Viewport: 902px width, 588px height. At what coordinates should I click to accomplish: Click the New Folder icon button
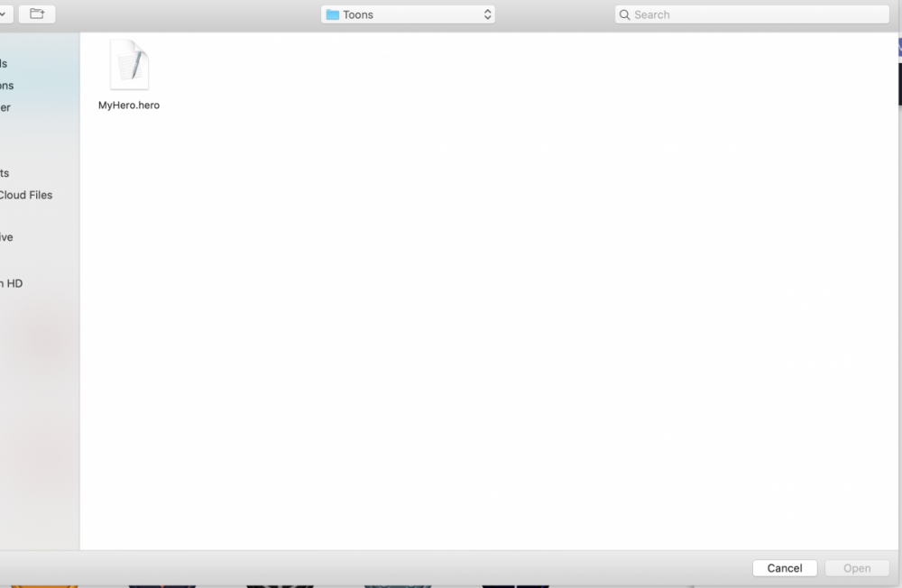pyautogui.click(x=36, y=14)
